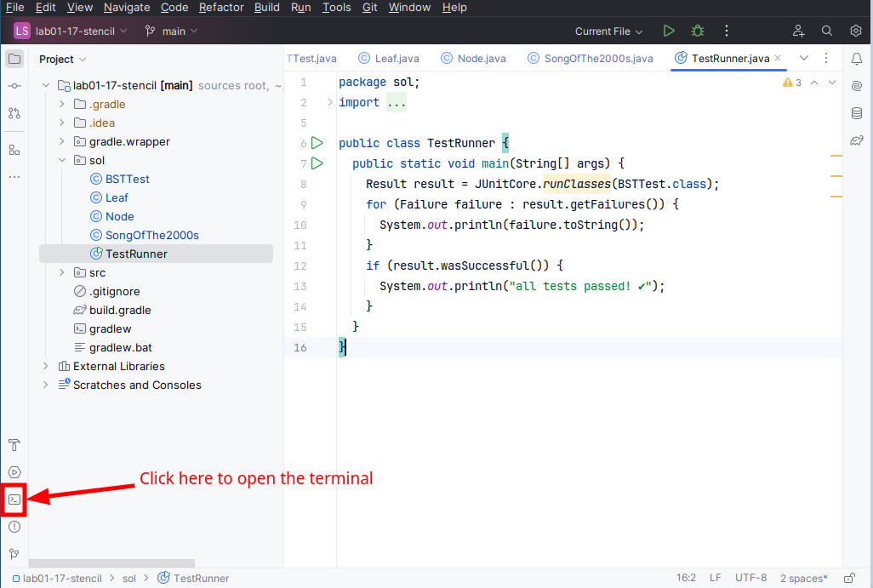
Task: Expand the .gradle folder
Action: (62, 104)
